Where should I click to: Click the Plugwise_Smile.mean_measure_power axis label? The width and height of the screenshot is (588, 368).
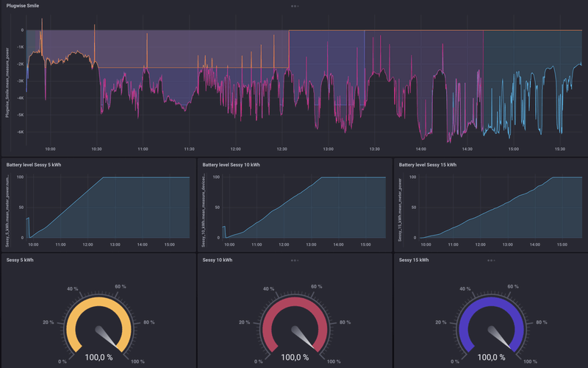tap(7, 82)
